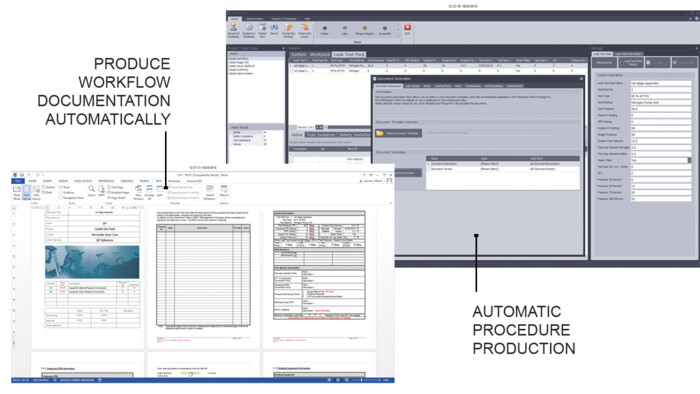
Task: Open the FILE tab in Word
Action: 18,181
